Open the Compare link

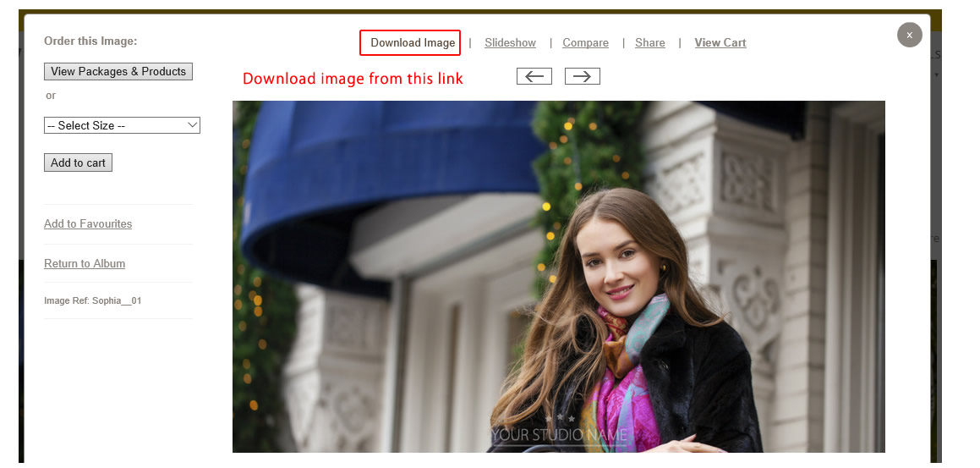pyautogui.click(x=585, y=42)
